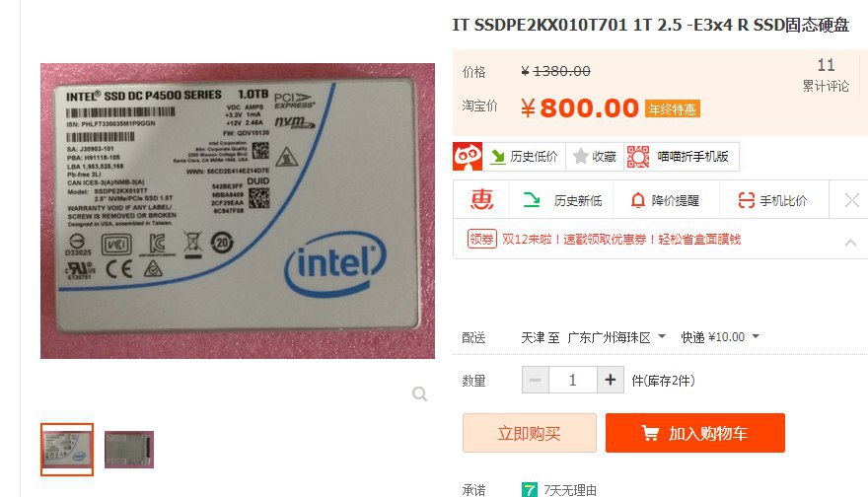Screen dimensions: 868x497
Task: Click the 收藏 star icon
Action: [580, 157]
